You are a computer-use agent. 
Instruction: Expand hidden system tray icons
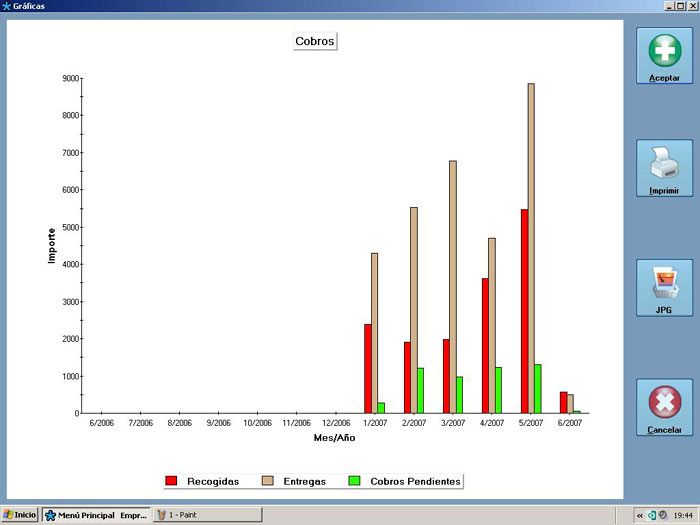click(x=640, y=515)
